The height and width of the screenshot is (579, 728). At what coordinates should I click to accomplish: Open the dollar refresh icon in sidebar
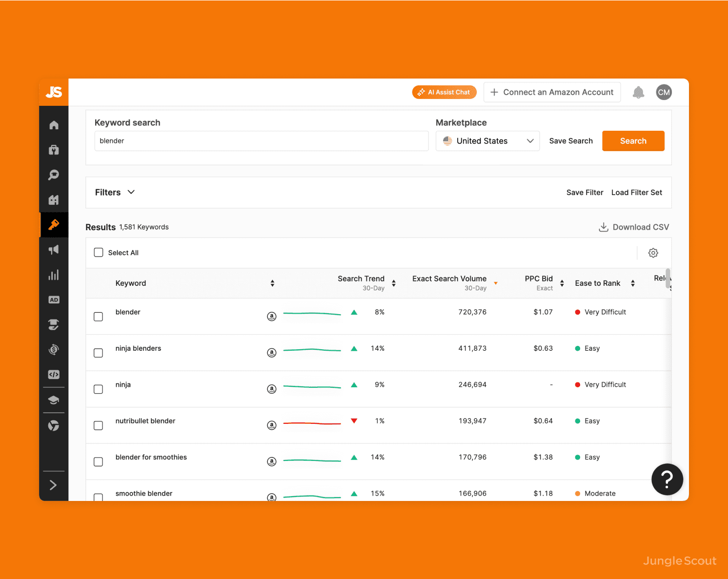pos(54,349)
